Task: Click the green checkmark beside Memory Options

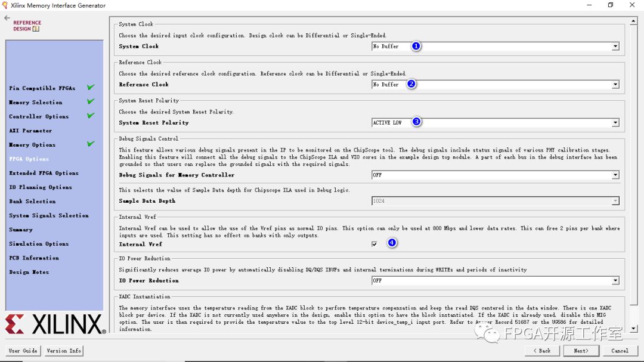Action: click(91, 144)
